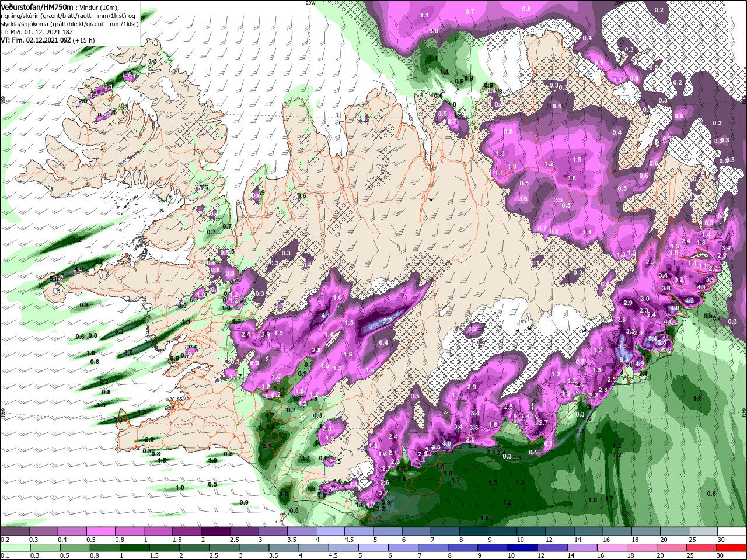747x560 pixels.
Task: Click the 'VT: Fim. 02.12.2021 09Z (+15 h)' line
Action: 48,41
